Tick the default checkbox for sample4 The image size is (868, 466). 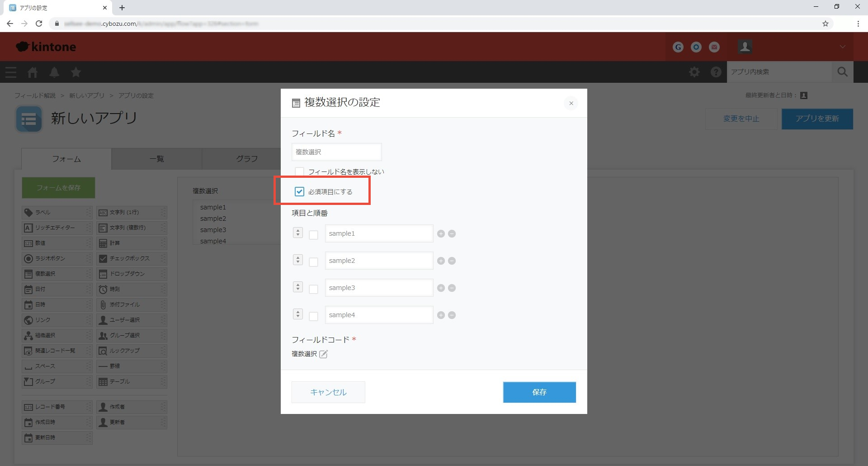[313, 316]
